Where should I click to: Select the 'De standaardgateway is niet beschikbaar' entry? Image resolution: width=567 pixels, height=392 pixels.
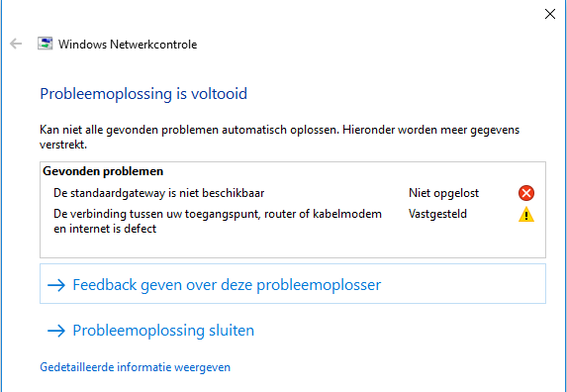point(158,193)
